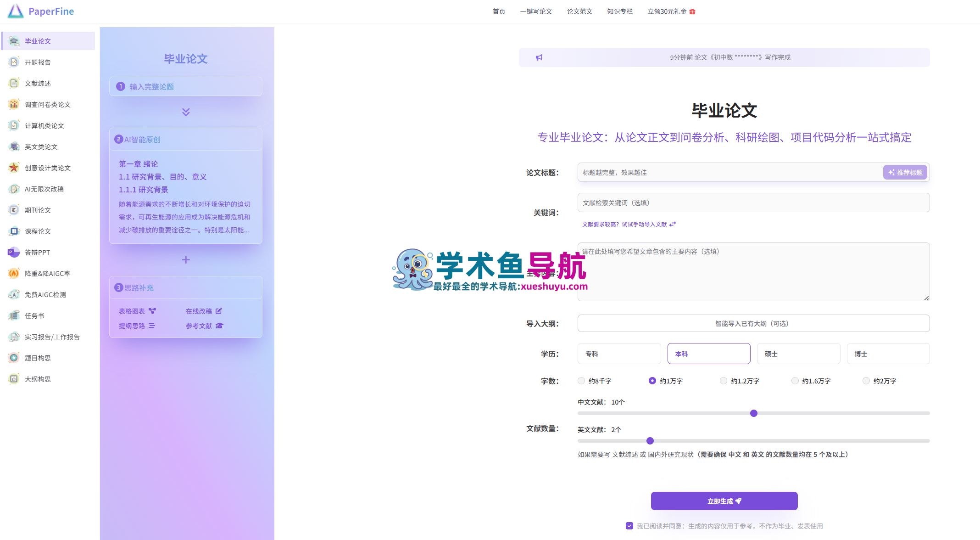980x540 pixels.
Task: Expand the double chevron under 输入完整论题
Action: 186,112
